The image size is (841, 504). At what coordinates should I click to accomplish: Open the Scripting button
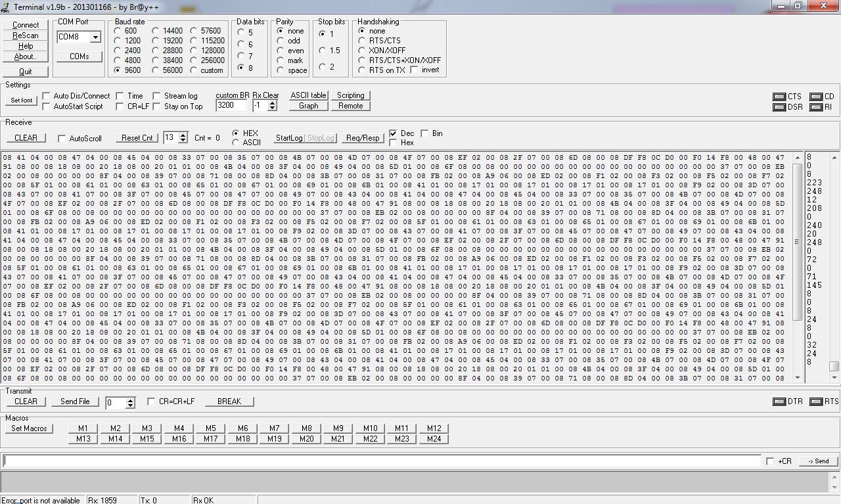click(x=350, y=95)
